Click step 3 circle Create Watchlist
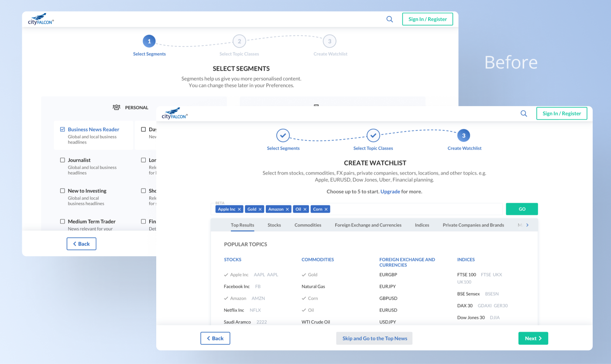 (x=463, y=135)
